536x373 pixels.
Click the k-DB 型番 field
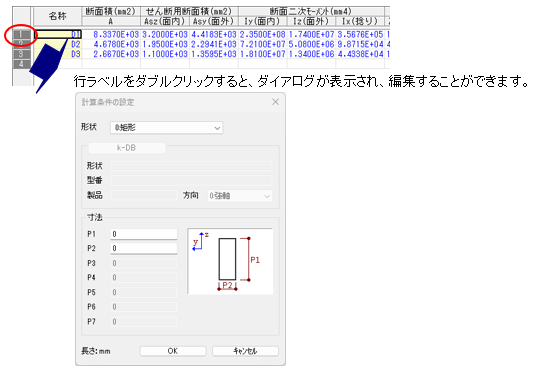[x=191, y=181]
